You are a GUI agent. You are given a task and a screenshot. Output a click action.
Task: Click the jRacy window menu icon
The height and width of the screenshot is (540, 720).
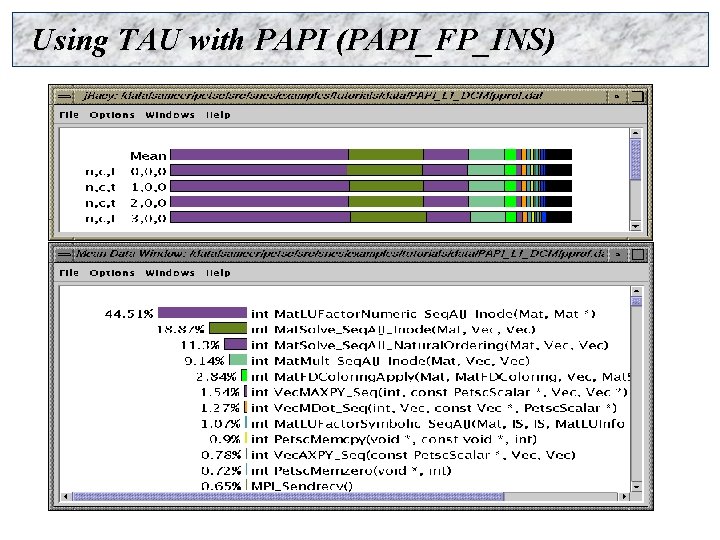pos(65,96)
